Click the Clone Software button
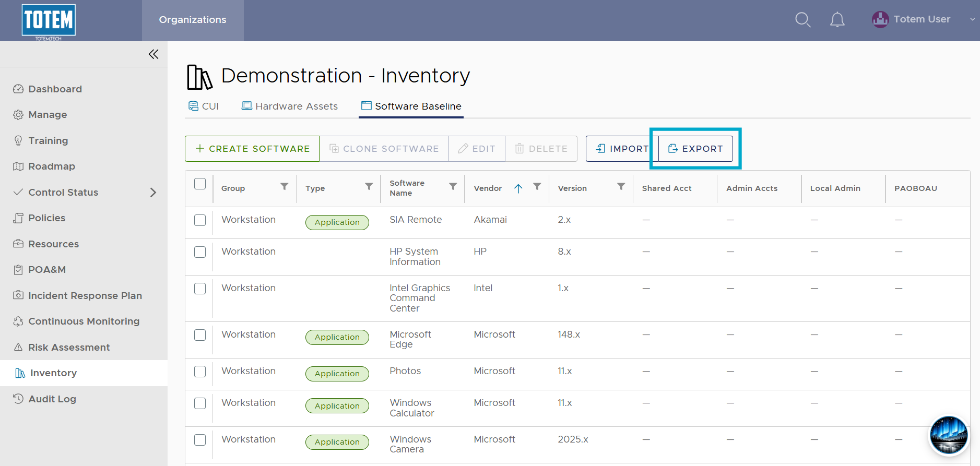Viewport: 980px width, 466px height. pos(384,149)
